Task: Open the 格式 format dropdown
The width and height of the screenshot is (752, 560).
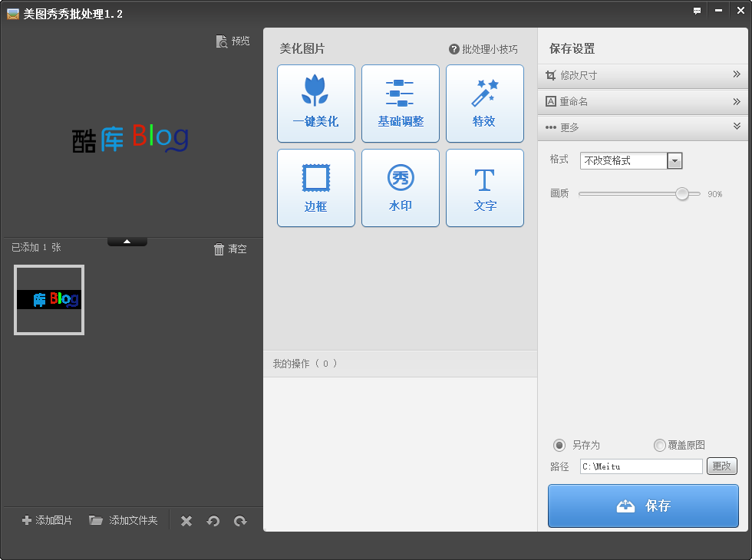Action: (x=631, y=160)
